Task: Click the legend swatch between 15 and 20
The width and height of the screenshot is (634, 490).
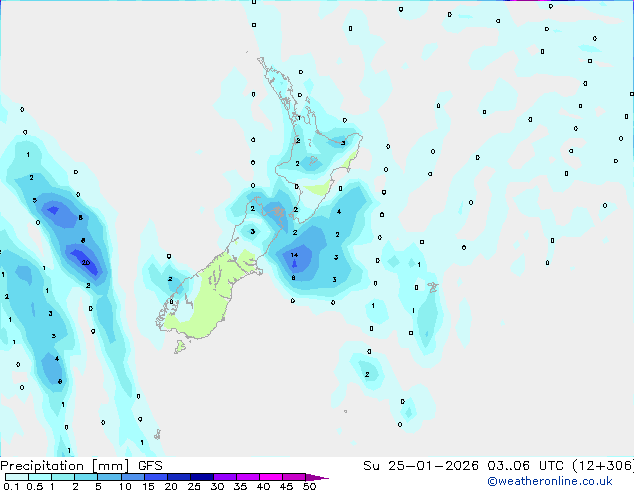Action: pos(155,477)
